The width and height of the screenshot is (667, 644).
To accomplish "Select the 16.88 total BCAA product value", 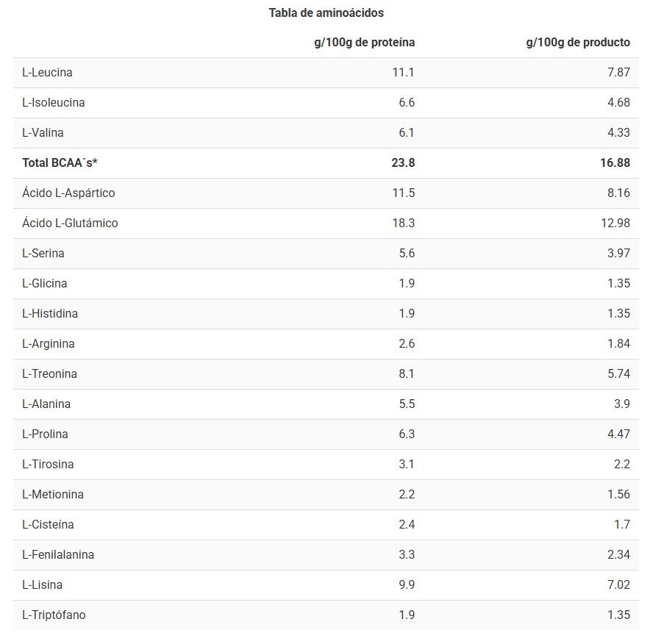I will pos(615,163).
